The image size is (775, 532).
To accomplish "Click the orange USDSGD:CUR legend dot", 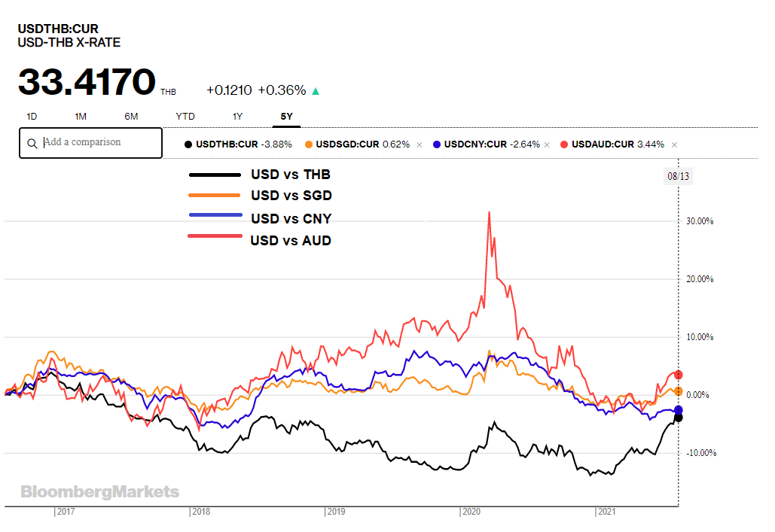I will point(309,144).
